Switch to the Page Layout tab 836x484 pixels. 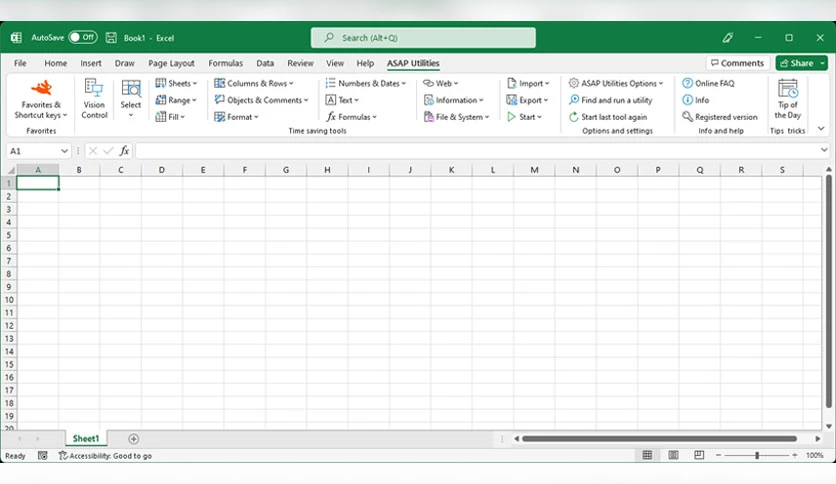[x=171, y=63]
